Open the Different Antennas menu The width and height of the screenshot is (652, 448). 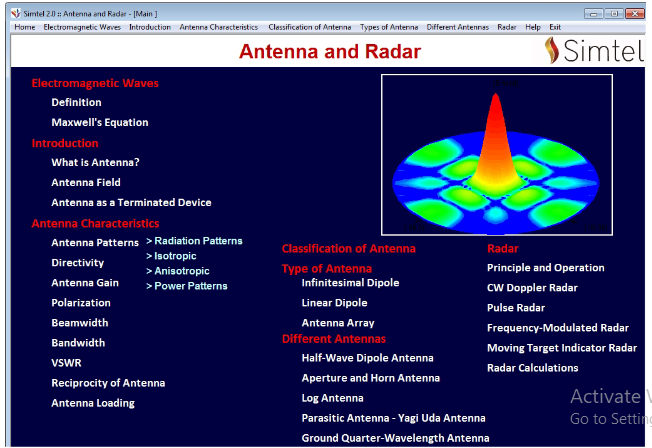click(x=458, y=27)
